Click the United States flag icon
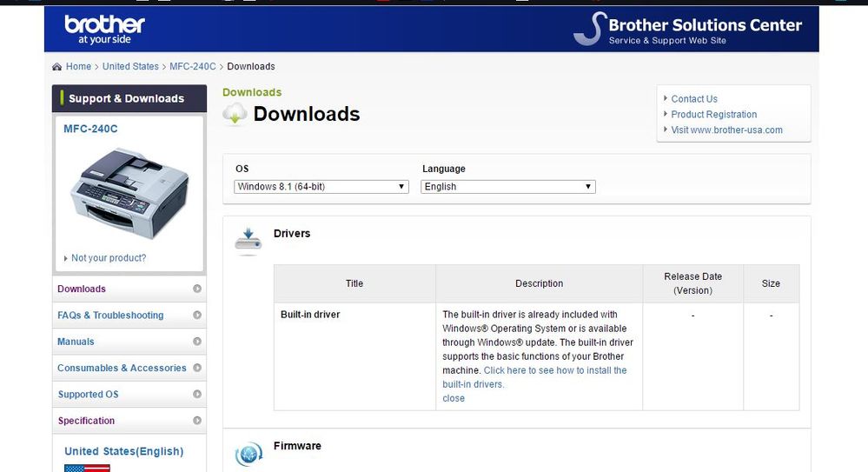 coord(87,468)
